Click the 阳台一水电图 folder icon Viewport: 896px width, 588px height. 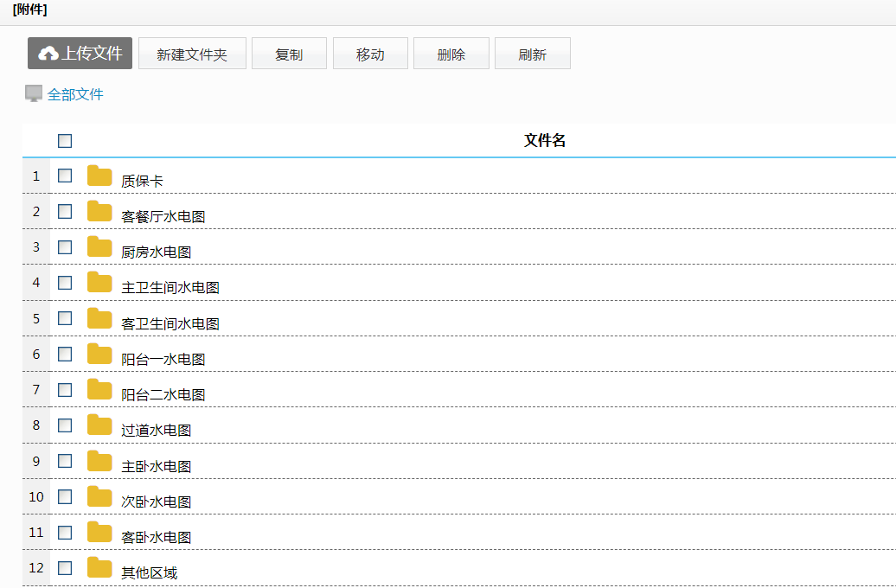(x=99, y=355)
